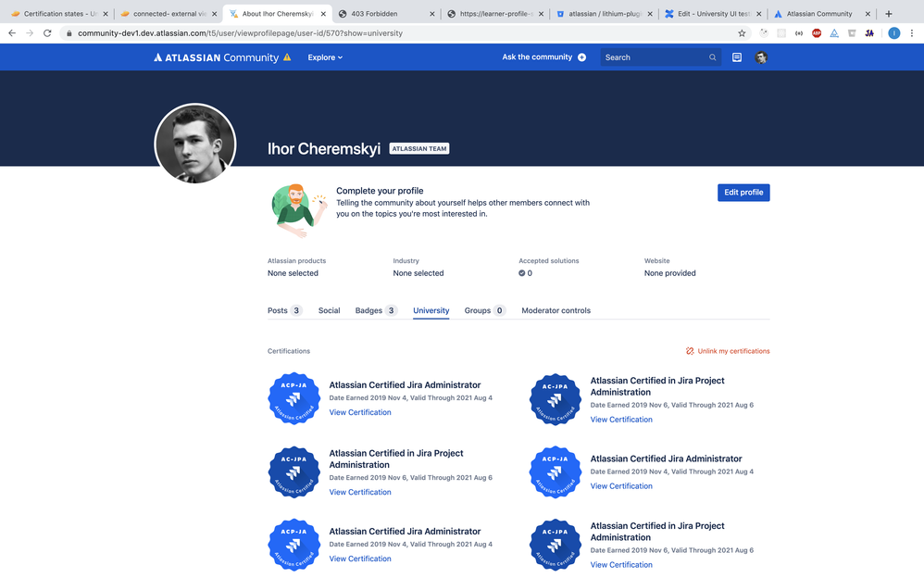Image resolution: width=924 pixels, height=578 pixels.
Task: Open the AdBlock Plus extension
Action: click(817, 33)
